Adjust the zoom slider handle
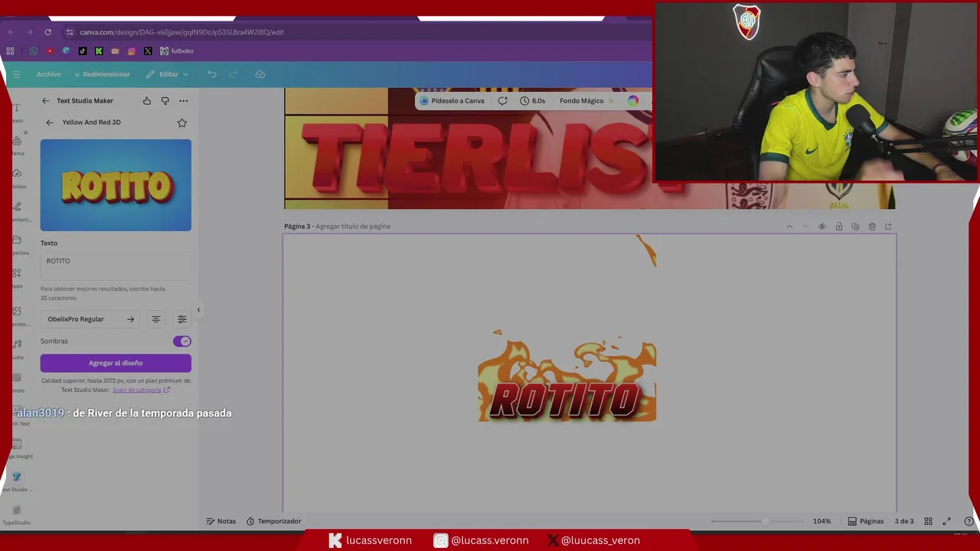The height and width of the screenshot is (551, 980). coord(764,521)
